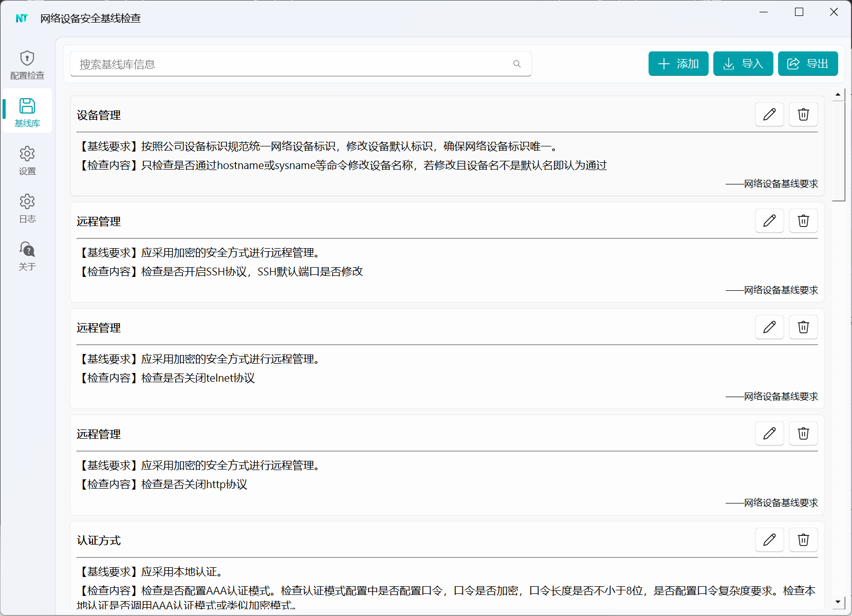Select the 远程管理 title above the SSH check
The width and height of the screenshot is (852, 616).
tap(99, 221)
